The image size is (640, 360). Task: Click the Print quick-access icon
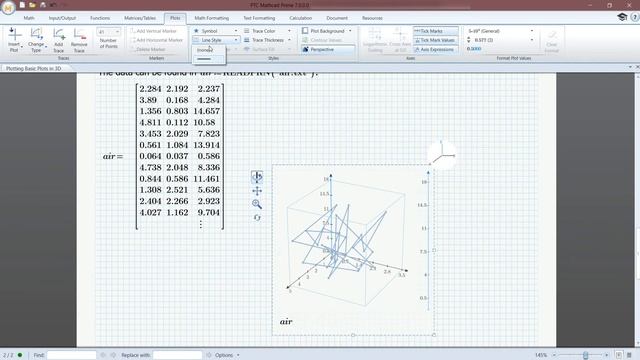(43, 5)
